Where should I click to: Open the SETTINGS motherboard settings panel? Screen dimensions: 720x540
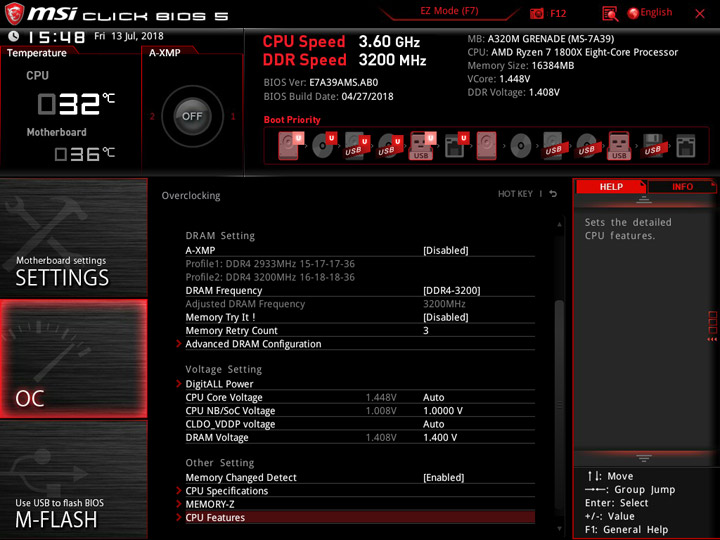[73, 238]
